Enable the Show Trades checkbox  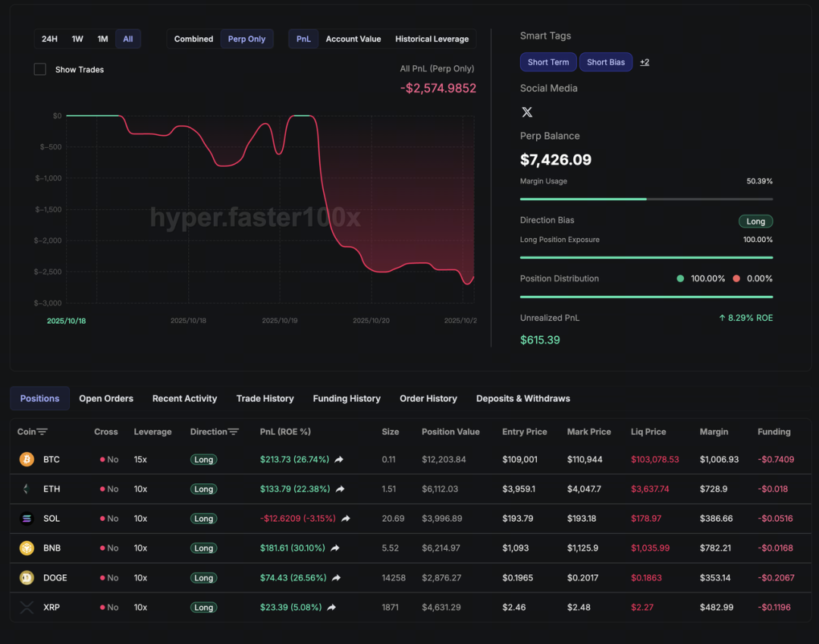click(40, 70)
